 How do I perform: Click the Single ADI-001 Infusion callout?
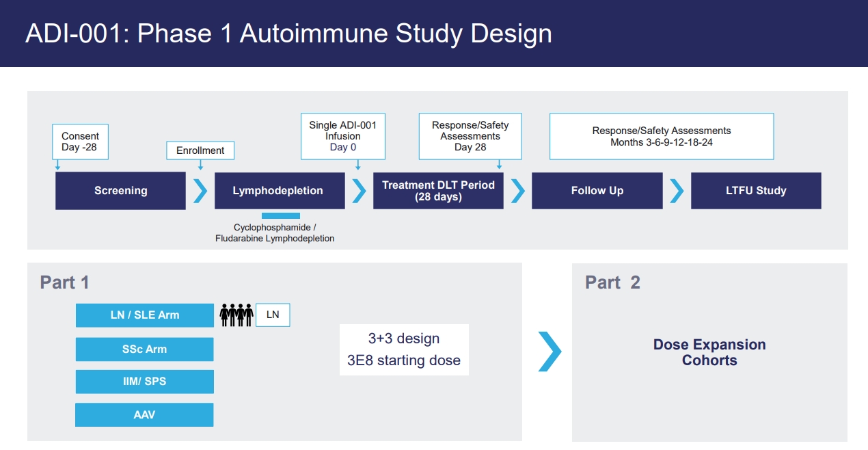point(342,136)
